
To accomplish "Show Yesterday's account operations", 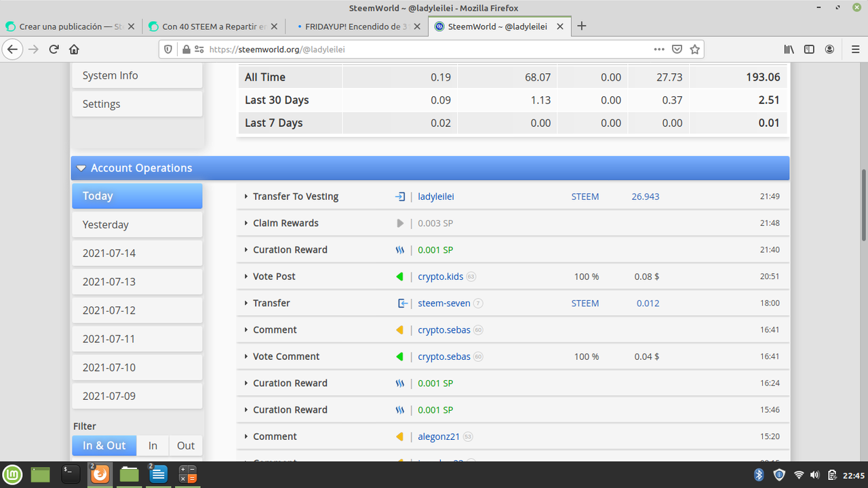I will [137, 224].
